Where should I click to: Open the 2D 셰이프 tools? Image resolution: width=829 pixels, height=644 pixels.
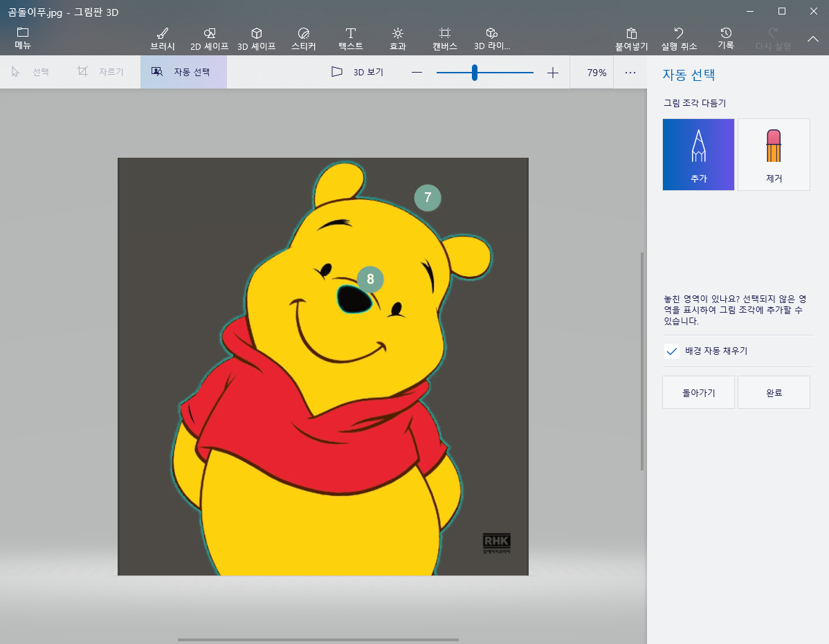coord(210,39)
